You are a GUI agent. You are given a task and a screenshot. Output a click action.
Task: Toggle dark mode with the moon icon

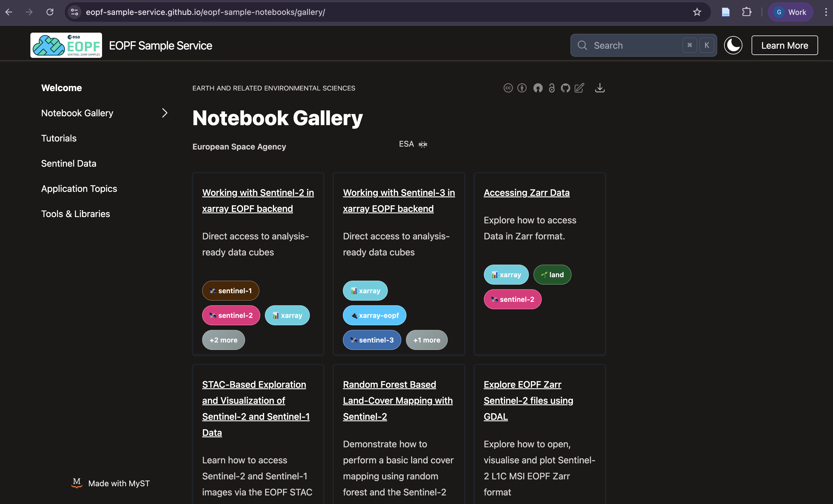733,45
